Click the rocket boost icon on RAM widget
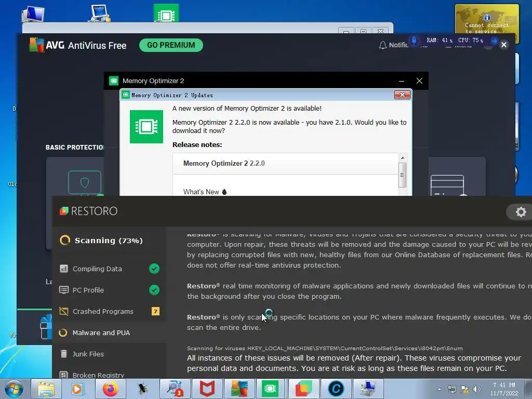Image resolution: width=532 pixels, height=399 pixels. [x=414, y=41]
